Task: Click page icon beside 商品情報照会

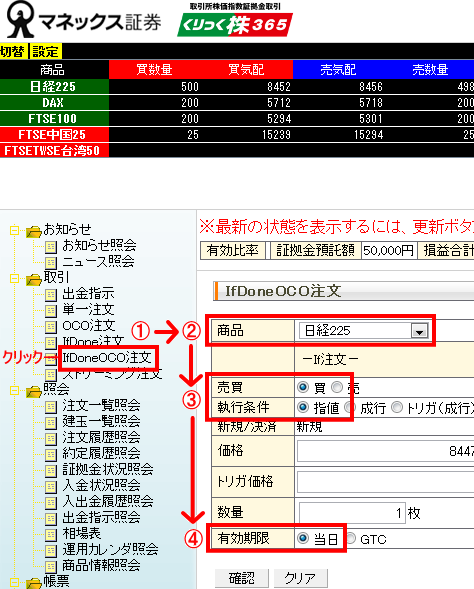Action: click(51, 566)
